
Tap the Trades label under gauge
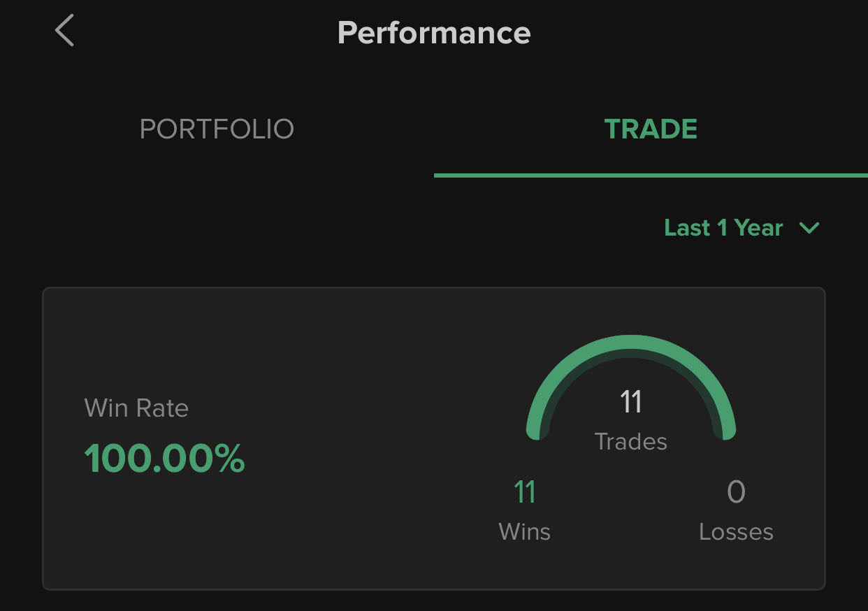point(630,442)
